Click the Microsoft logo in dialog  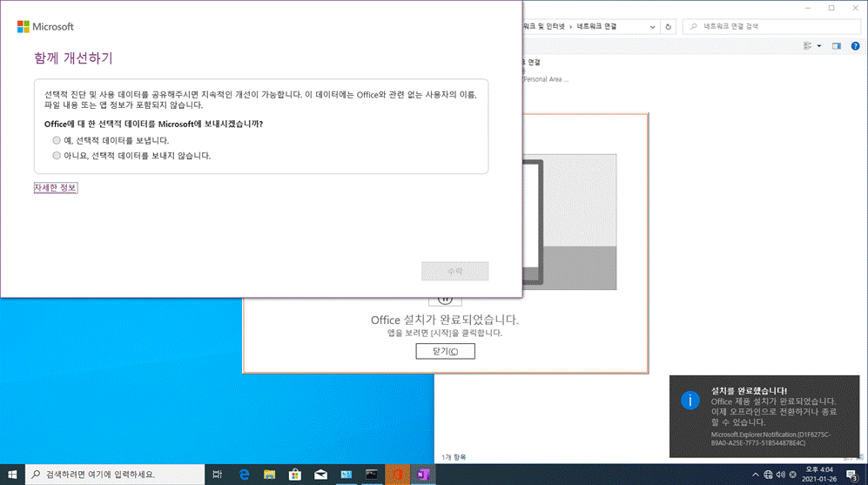(45, 27)
